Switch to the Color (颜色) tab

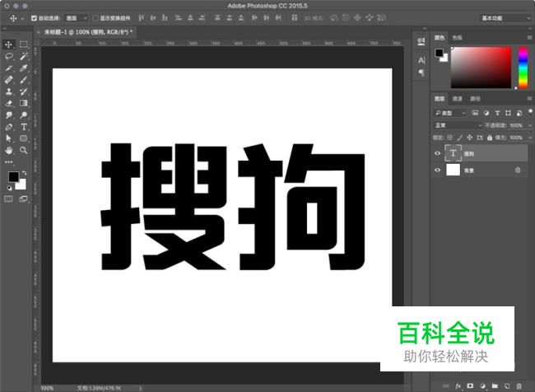(440, 37)
